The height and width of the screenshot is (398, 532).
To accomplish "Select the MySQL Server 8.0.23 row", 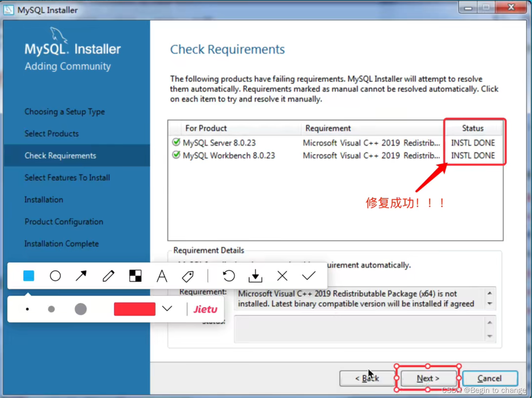I will (335, 143).
